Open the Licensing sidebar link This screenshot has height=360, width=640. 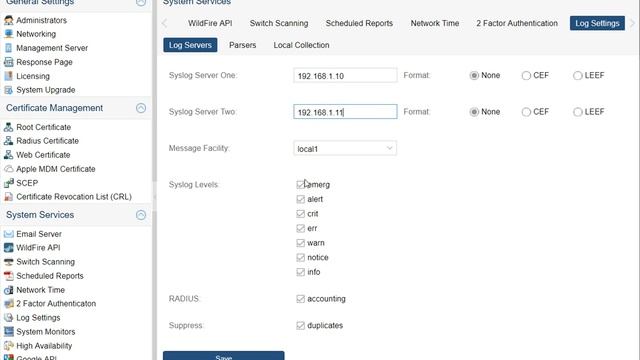[x=33, y=76]
